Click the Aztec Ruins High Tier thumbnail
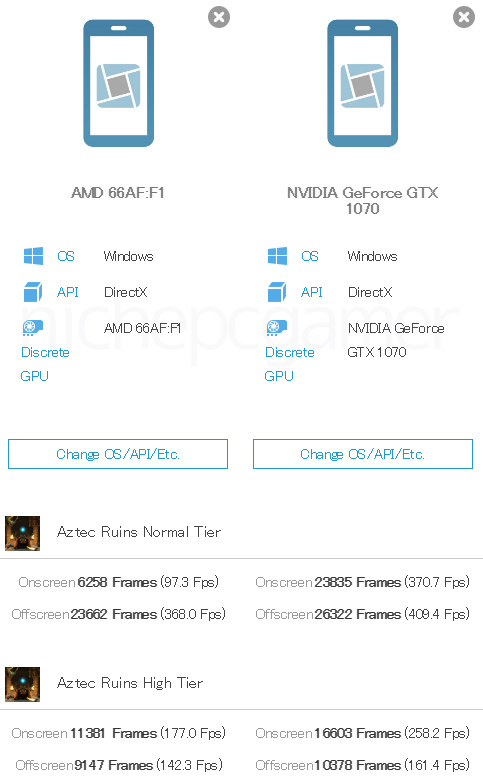Viewport: 483px width, 777px height. pos(22,684)
